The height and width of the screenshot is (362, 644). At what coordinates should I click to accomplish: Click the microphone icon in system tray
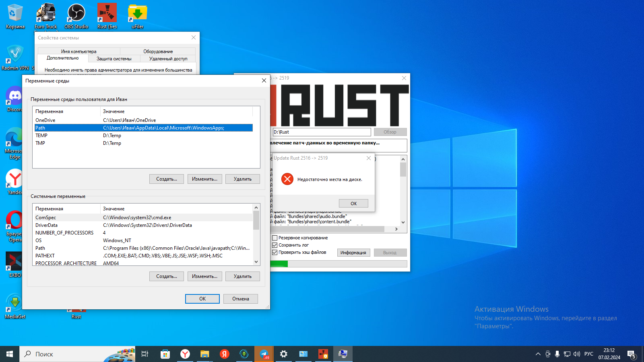pyautogui.click(x=557, y=354)
